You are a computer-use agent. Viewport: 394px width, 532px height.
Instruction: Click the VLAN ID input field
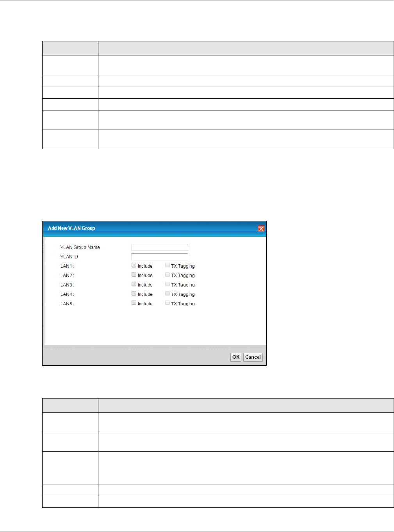click(160, 257)
